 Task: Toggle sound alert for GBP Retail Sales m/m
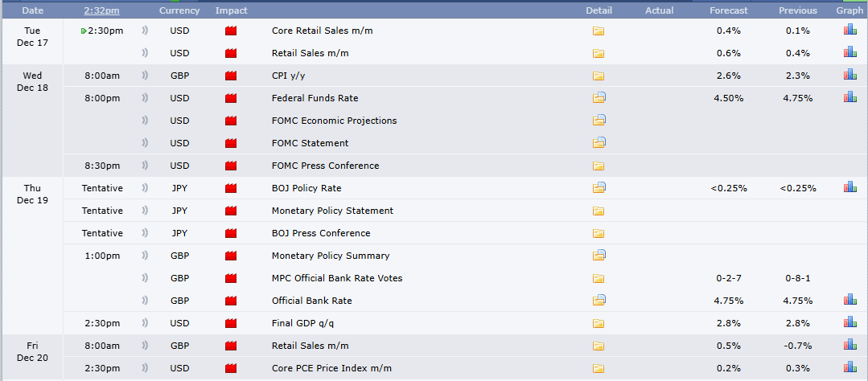(145, 346)
